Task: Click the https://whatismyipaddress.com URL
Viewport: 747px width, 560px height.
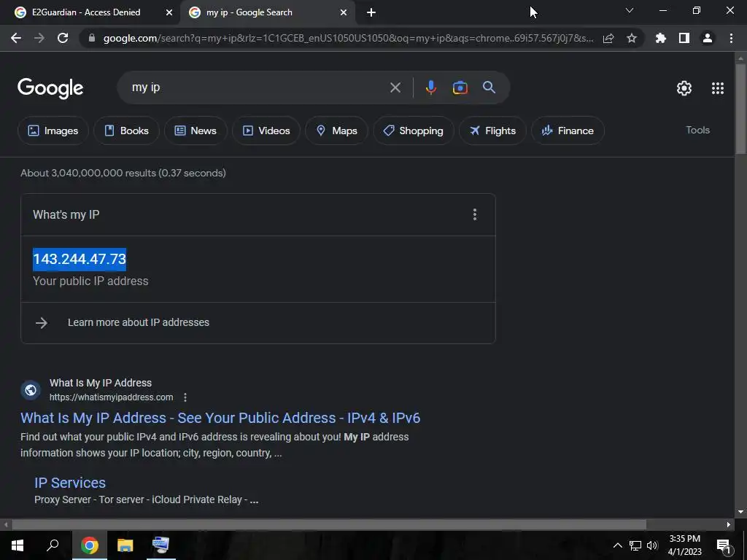Action: 111,397
